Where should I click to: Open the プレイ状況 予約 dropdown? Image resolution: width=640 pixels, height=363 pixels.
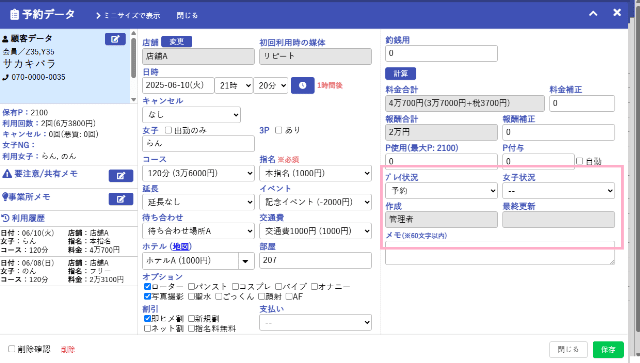point(441,190)
